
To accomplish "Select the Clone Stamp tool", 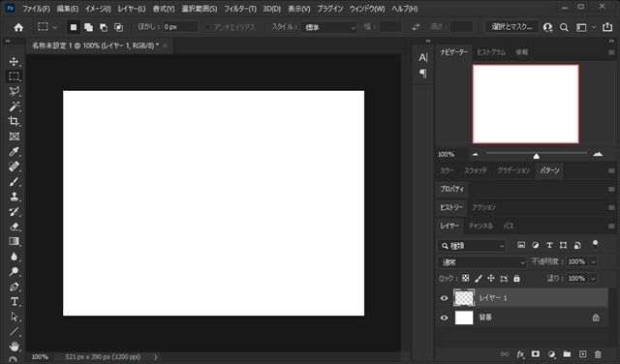I will [14, 197].
